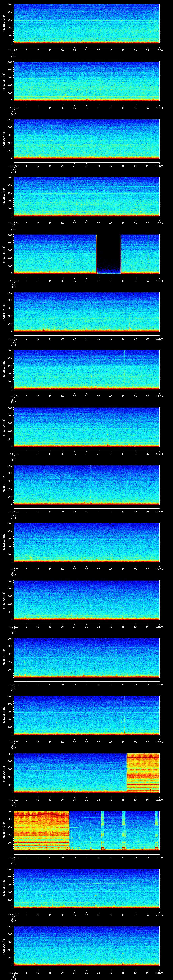Pick the spectrogram panel starting at 11:17:00
Screen dimensions: 173x980
pyautogui.click(x=87, y=196)
